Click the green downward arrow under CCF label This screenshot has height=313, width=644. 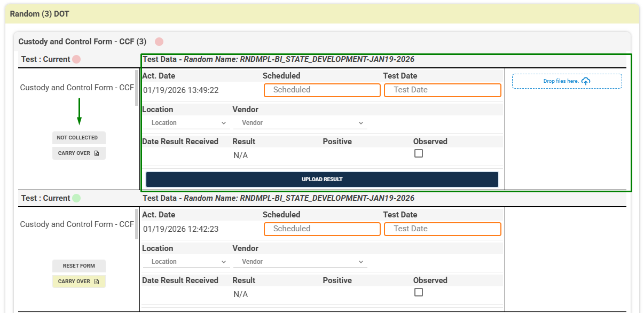coord(79,111)
